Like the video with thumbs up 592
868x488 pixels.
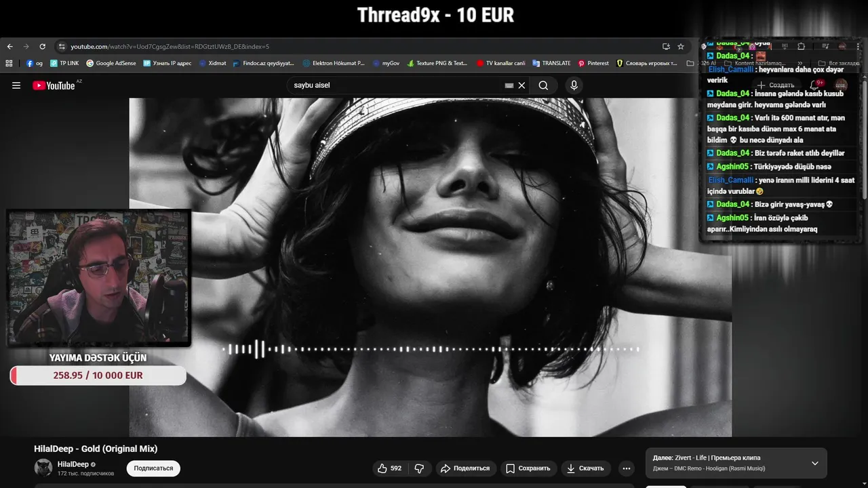[390, 468]
